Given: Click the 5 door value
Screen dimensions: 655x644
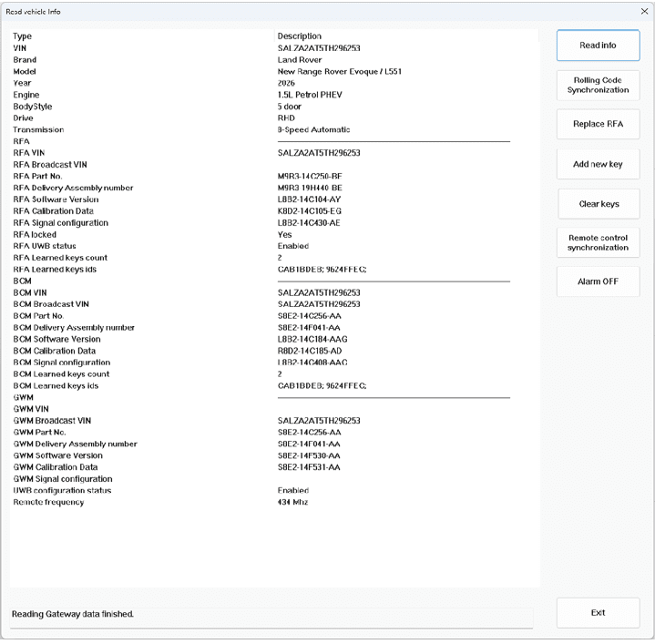Looking at the screenshot, I should [x=289, y=107].
